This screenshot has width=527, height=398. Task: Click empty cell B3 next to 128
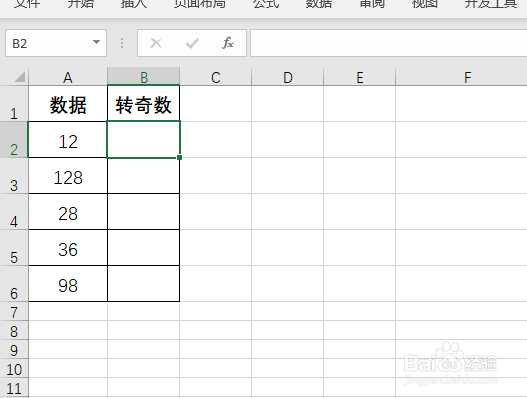click(x=144, y=176)
